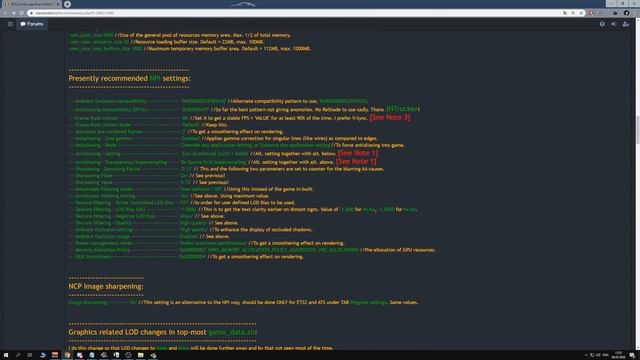
Task: Open Task View on the taskbar
Action: 30,355
